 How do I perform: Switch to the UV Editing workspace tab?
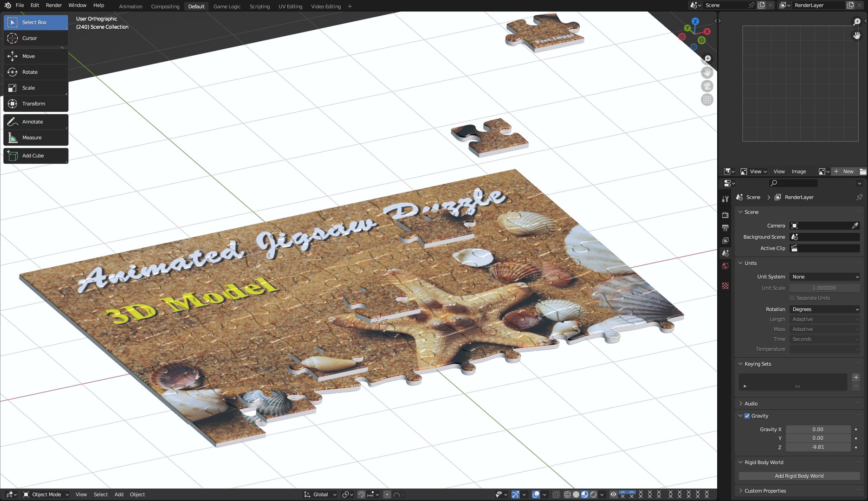[x=290, y=6]
